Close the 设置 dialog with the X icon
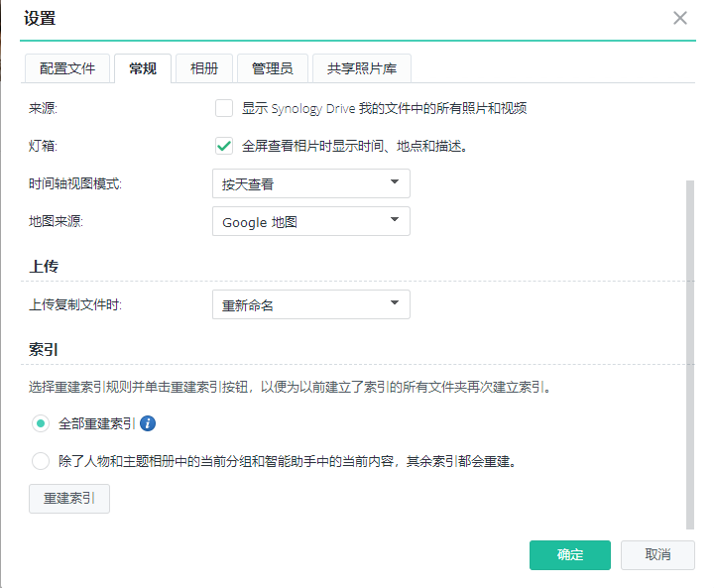 click(x=680, y=18)
